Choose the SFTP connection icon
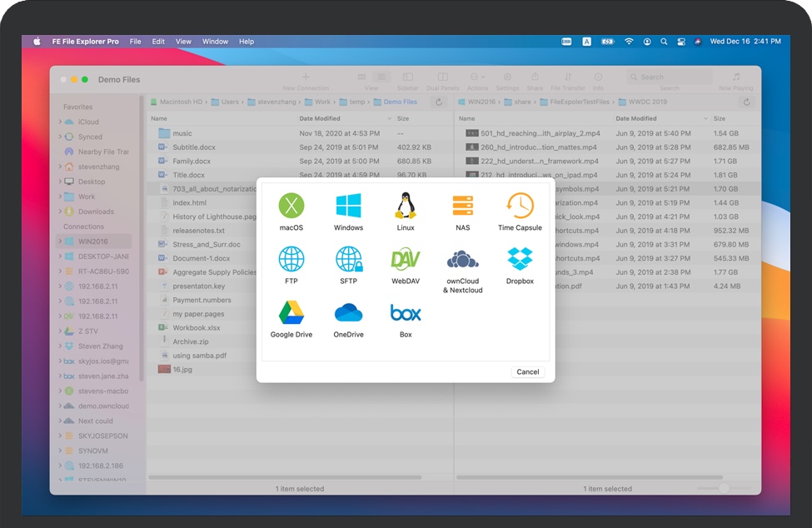This screenshot has width=812, height=528. (348, 259)
